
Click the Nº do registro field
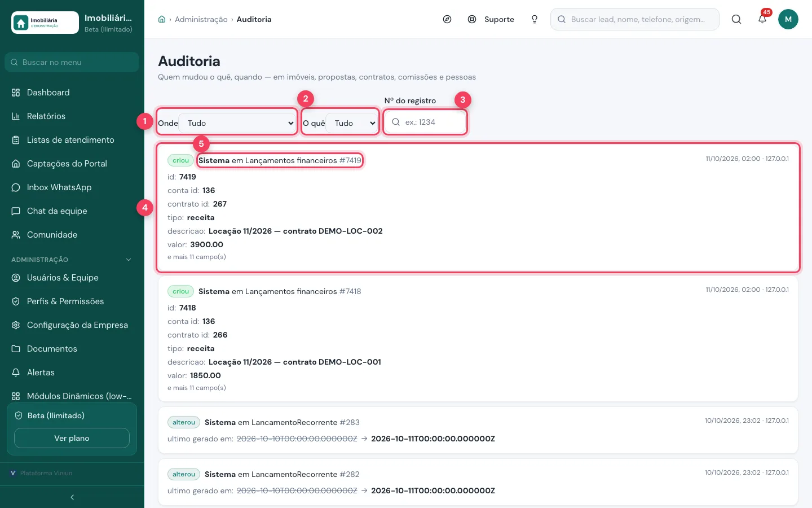[425, 122]
